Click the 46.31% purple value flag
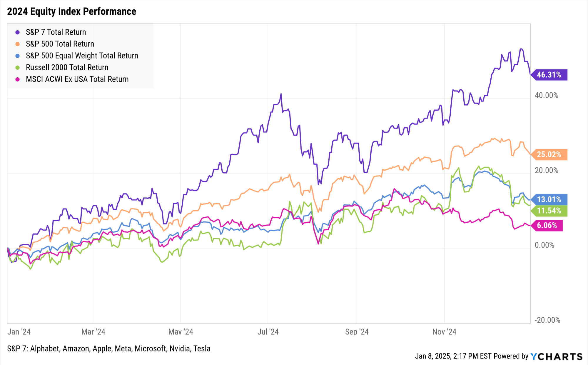This screenshot has width=588, height=365. pyautogui.click(x=549, y=75)
